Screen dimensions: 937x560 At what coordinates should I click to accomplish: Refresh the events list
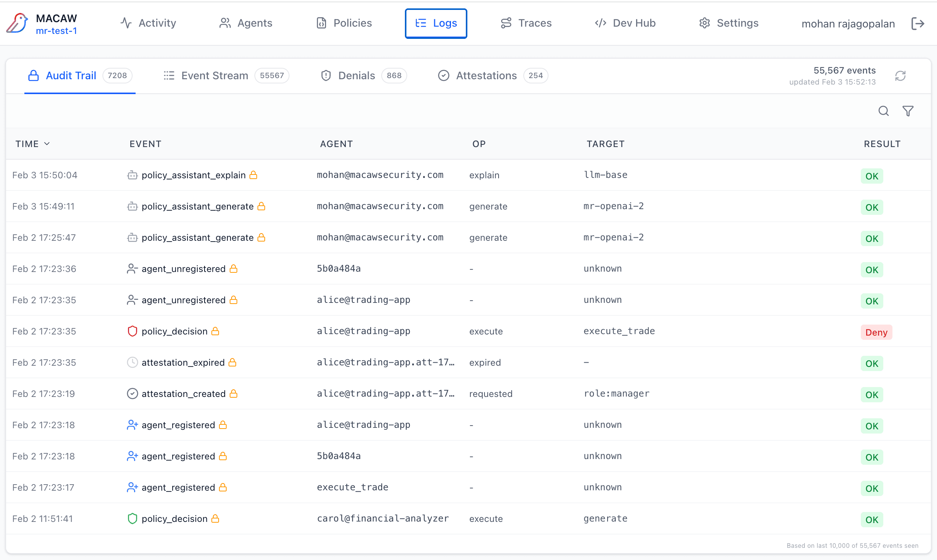click(x=900, y=76)
